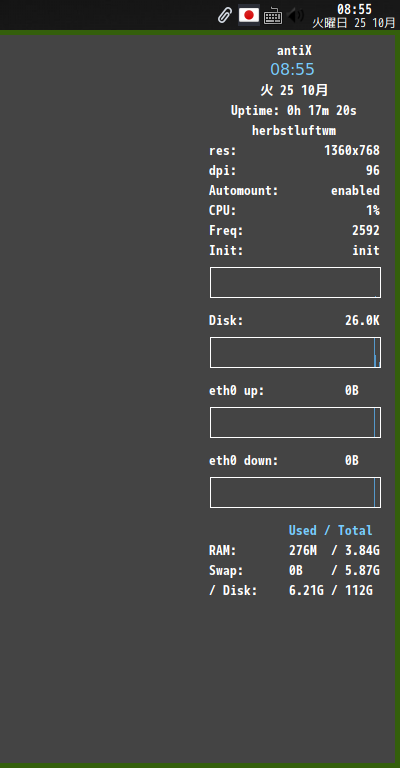Click the Swap 0B / 5.87G value
This screenshot has width=400, height=768.
(x=334, y=571)
